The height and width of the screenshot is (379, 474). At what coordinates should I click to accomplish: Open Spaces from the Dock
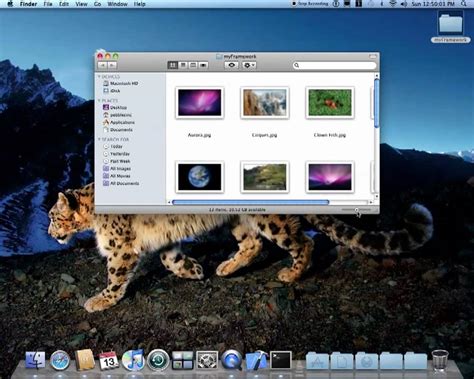coord(182,360)
